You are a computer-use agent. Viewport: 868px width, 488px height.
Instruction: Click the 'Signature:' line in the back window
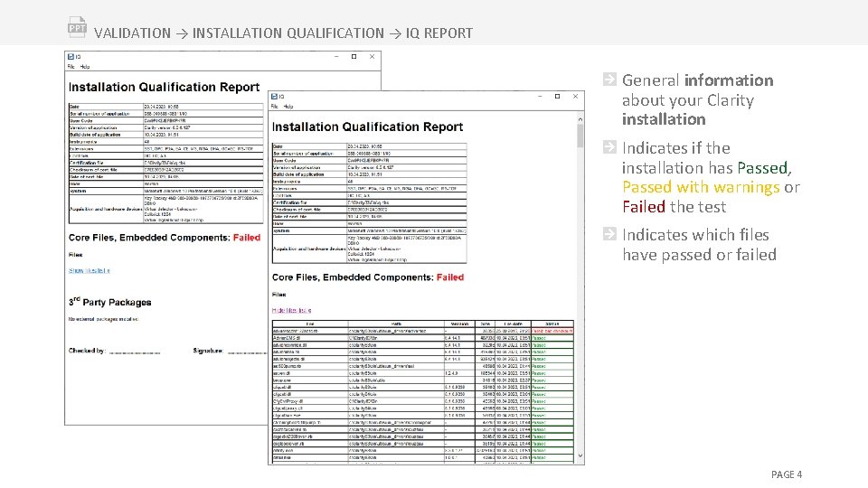click(230, 351)
